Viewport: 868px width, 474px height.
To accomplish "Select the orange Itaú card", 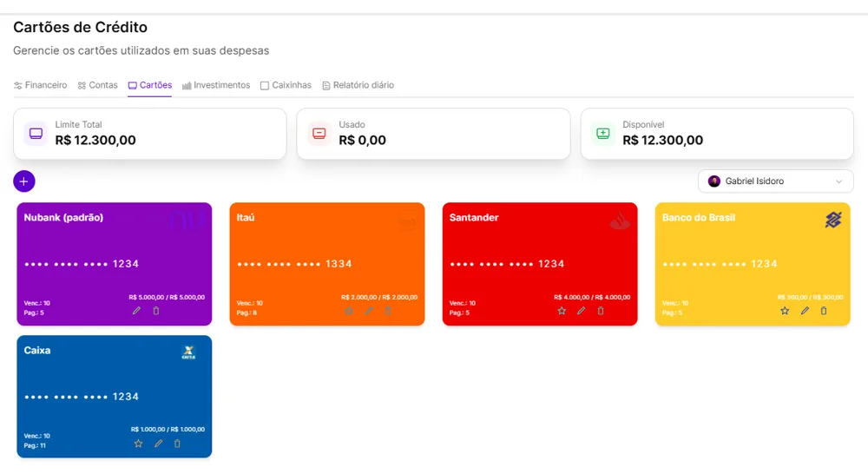I will tap(327, 264).
